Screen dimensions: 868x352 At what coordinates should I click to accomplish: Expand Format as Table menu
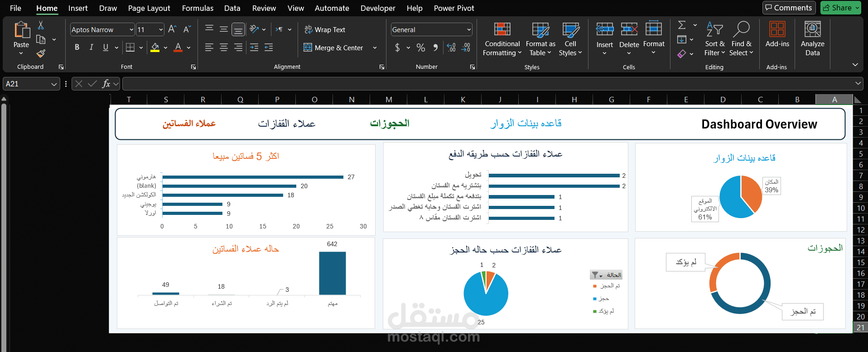540,39
